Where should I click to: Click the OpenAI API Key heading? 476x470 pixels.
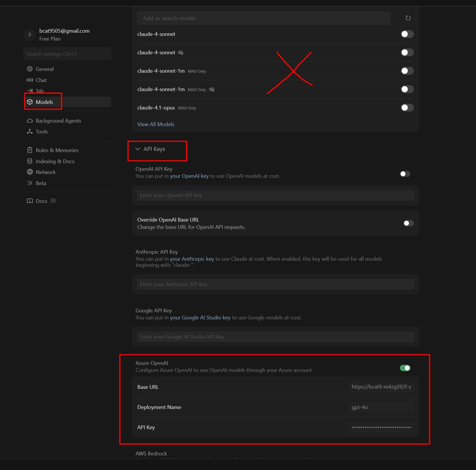pos(154,169)
